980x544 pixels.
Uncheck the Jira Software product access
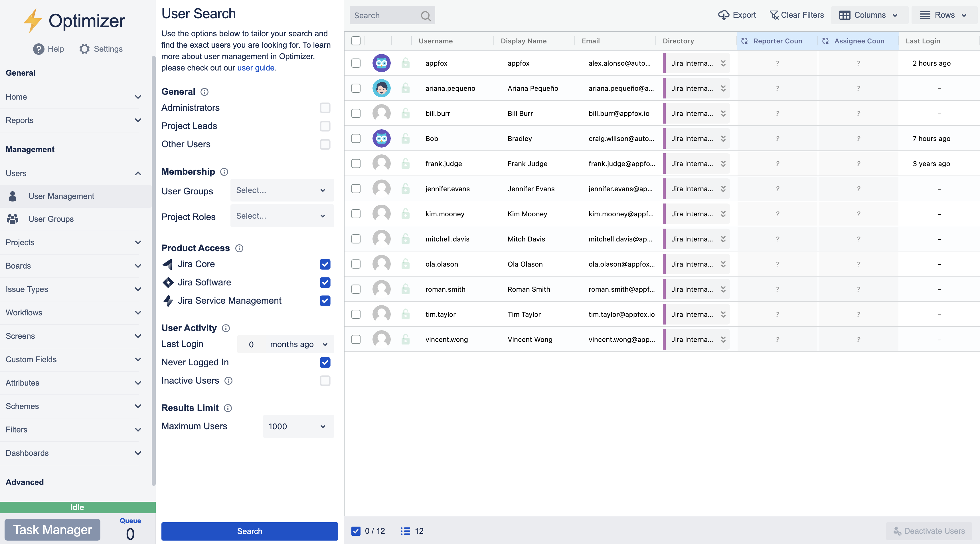coord(325,283)
